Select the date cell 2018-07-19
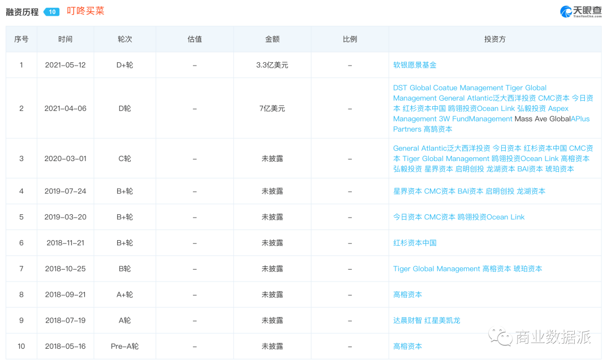This screenshot has height=364, width=611. (66, 320)
